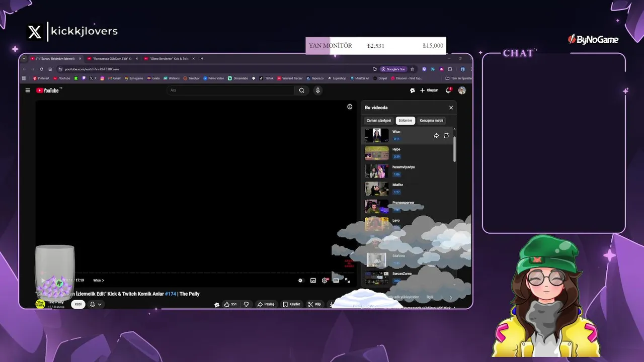The height and width of the screenshot is (362, 644).
Task: Click the 1:06 chapter timestamp
Action: click(396, 174)
